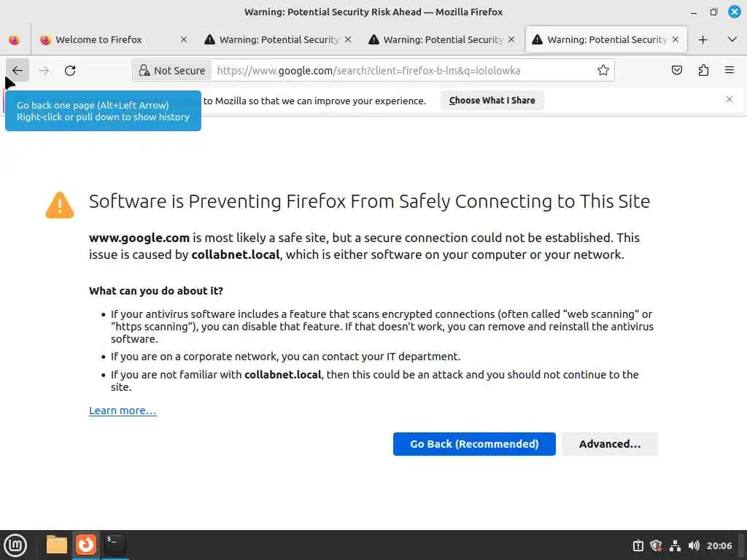Expand the list all tabs dropdown
The height and width of the screenshot is (560, 747).
pyautogui.click(x=732, y=40)
